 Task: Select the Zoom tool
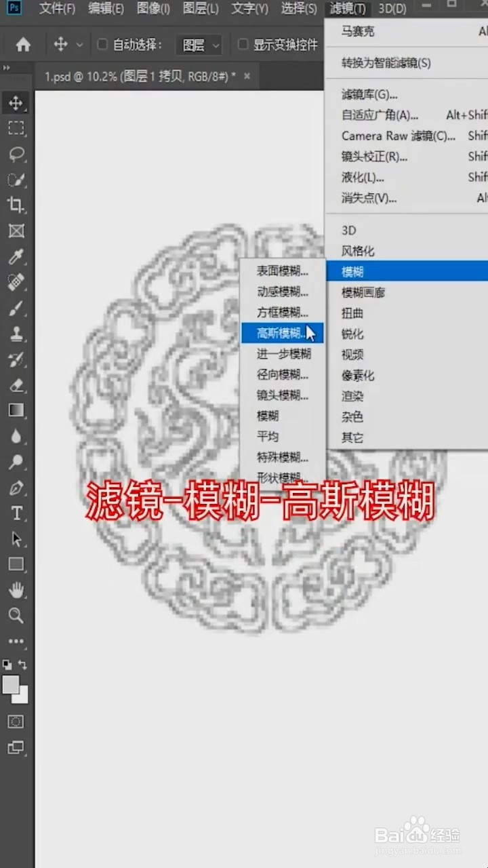(16, 616)
